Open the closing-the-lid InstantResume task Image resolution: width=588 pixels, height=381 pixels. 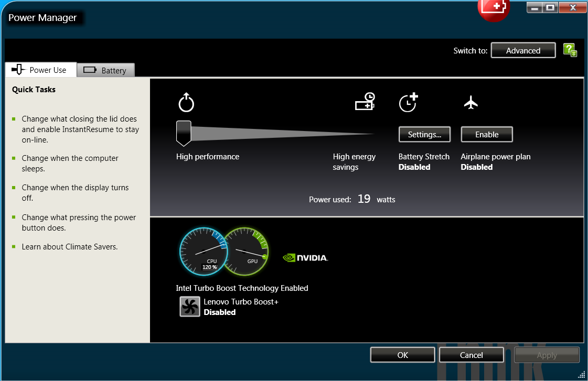(x=80, y=129)
